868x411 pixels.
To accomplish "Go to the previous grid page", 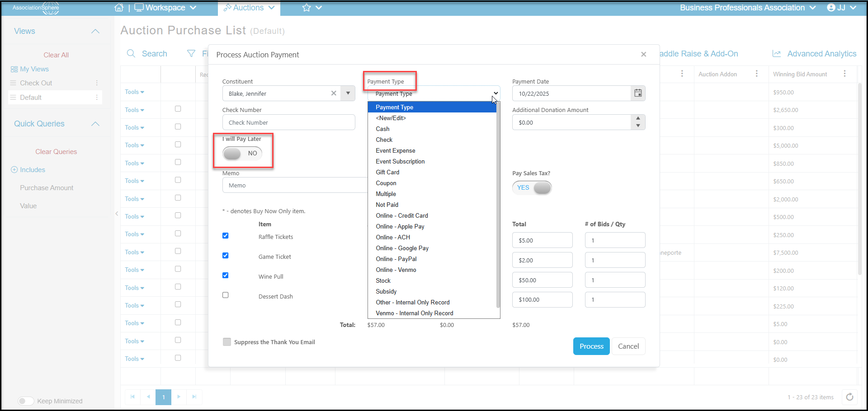I will pyautogui.click(x=148, y=397).
